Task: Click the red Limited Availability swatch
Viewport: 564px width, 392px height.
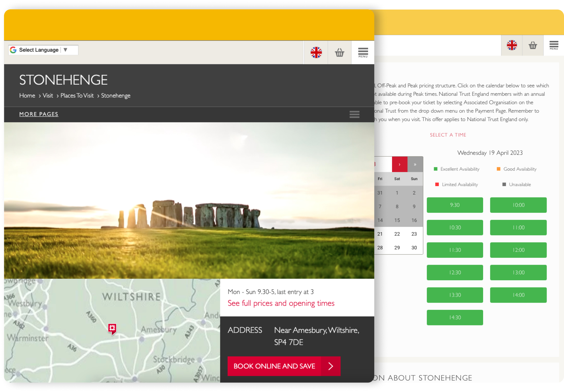Action: (437, 184)
